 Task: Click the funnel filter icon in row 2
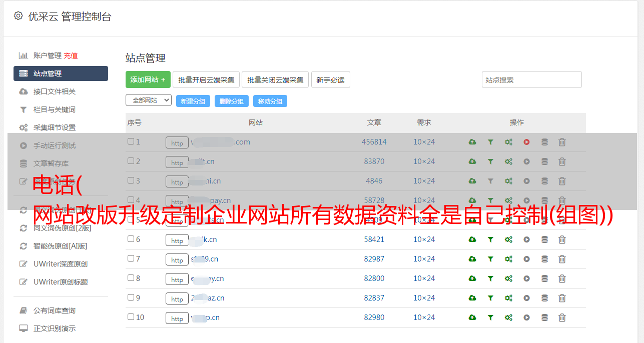[490, 161]
